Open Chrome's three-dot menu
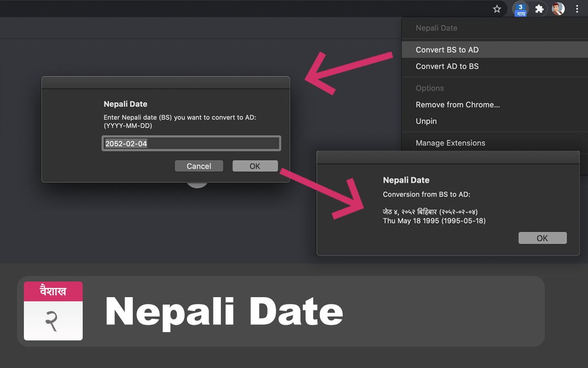Image resolution: width=588 pixels, height=368 pixels. (577, 9)
